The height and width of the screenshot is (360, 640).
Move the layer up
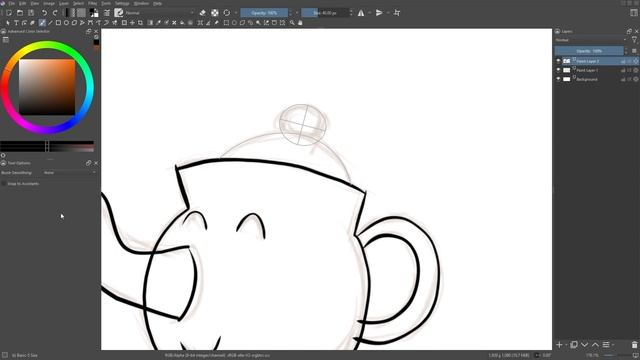click(x=596, y=345)
